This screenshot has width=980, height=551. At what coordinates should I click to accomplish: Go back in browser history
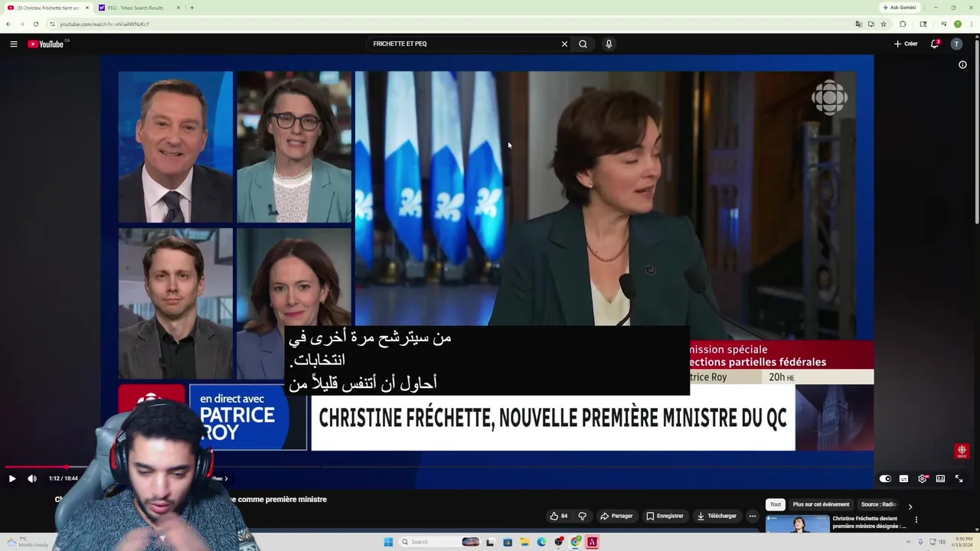(x=8, y=24)
